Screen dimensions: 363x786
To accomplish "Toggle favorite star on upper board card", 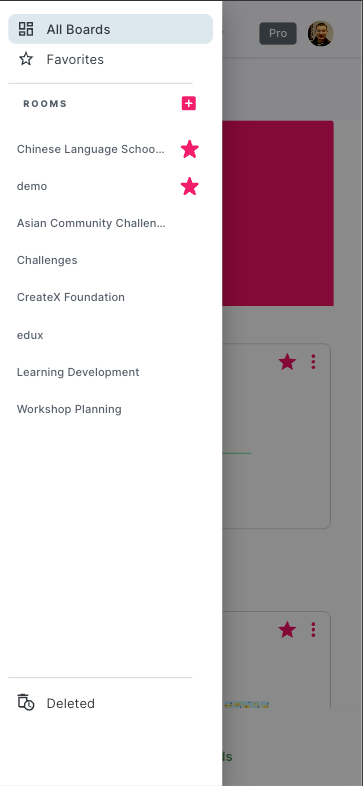I will click(x=287, y=361).
